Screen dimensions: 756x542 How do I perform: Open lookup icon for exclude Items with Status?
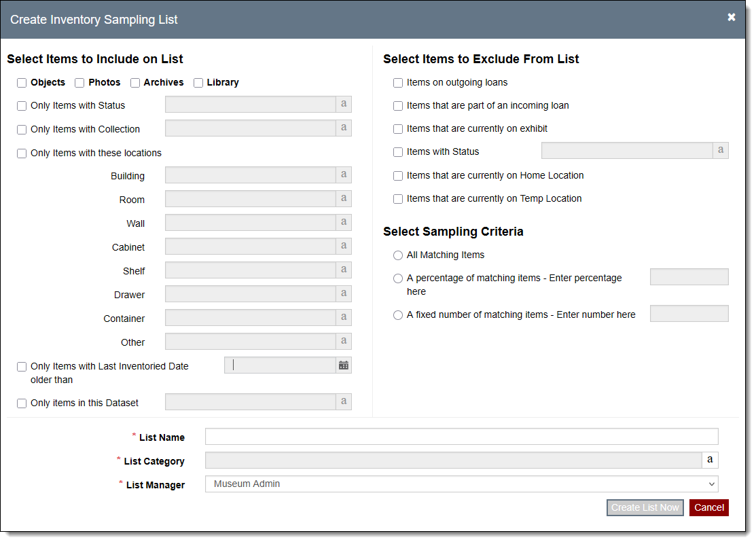(721, 151)
